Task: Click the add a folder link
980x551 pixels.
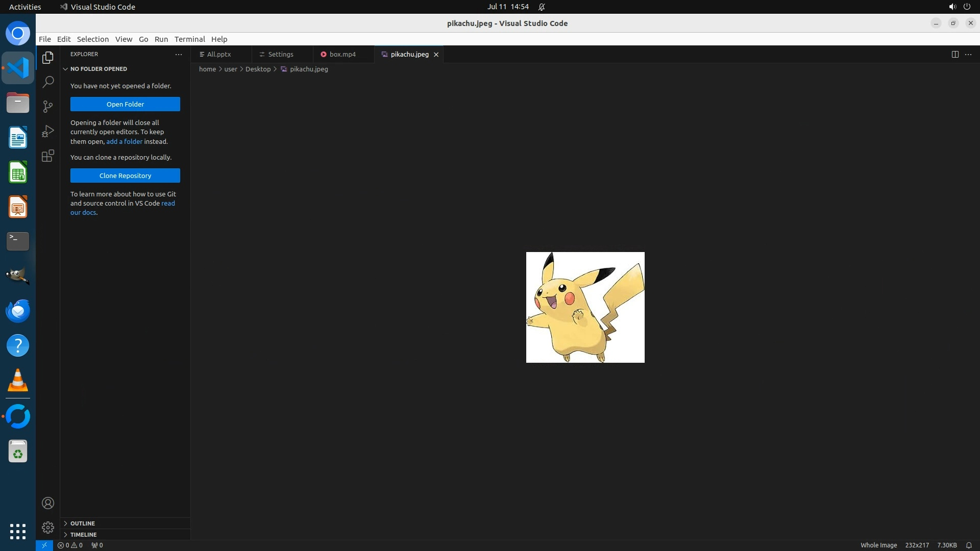Action: click(124, 141)
